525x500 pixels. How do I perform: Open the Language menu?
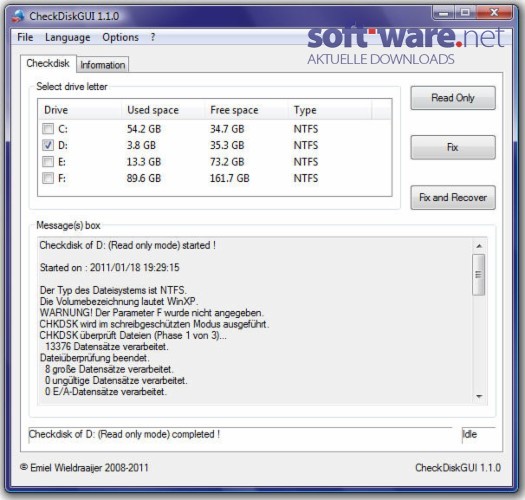pyautogui.click(x=68, y=37)
